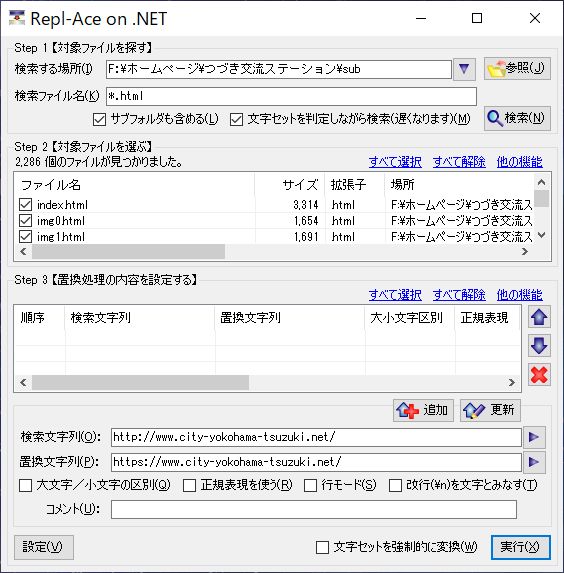
Task: Click the 参照(J) browse folder button
Action: [517, 68]
